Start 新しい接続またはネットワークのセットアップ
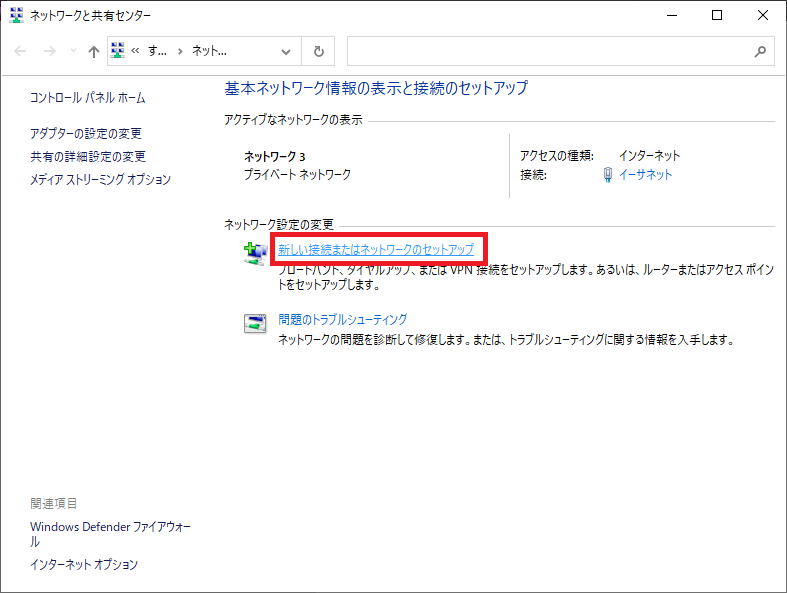 click(x=375, y=249)
